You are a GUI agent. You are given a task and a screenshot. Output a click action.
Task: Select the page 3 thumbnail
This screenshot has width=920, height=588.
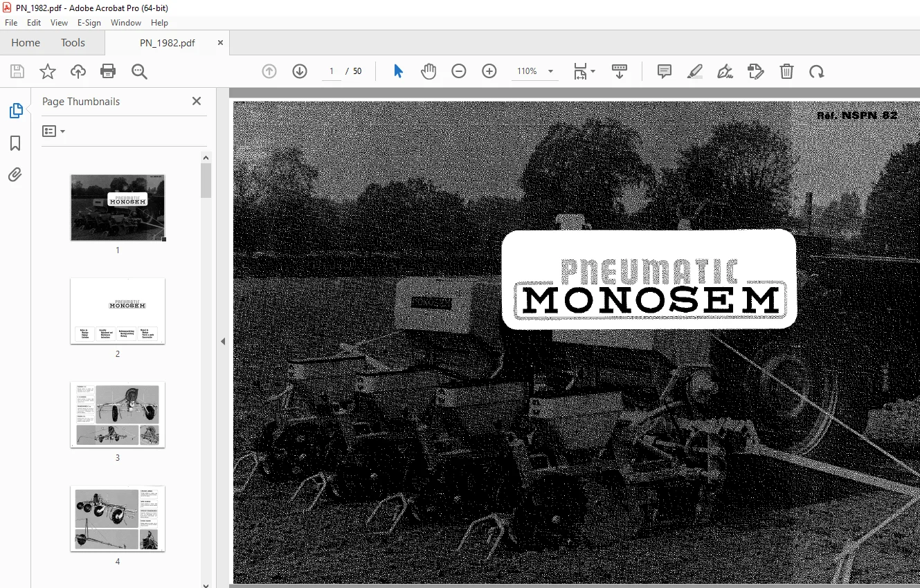[x=118, y=414]
